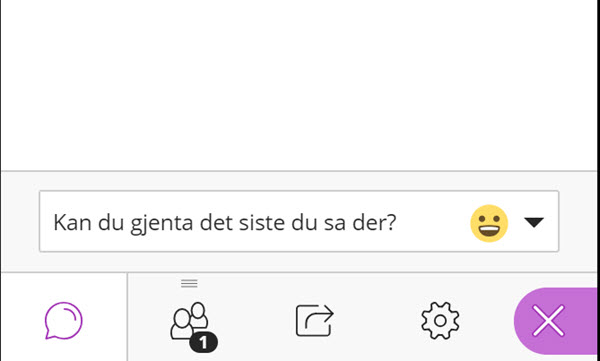The width and height of the screenshot is (600, 361).
Task: Click the word "du" after "Kan"
Action: pos(111,222)
